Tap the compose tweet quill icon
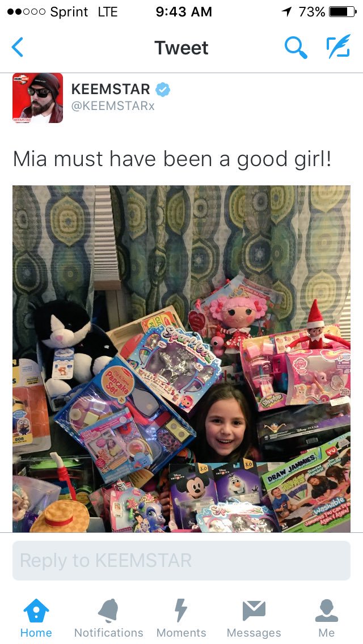This screenshot has height=644, width=363. click(x=339, y=46)
